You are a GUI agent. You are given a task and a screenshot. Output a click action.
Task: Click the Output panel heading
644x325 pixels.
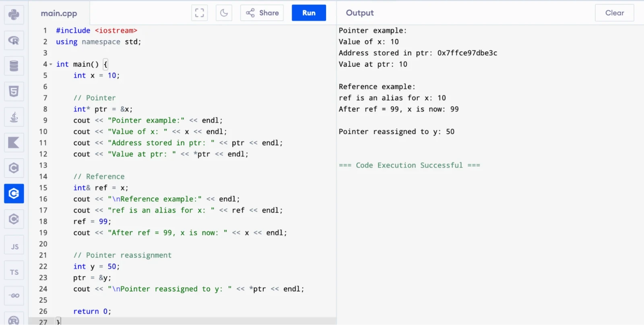[x=360, y=13]
